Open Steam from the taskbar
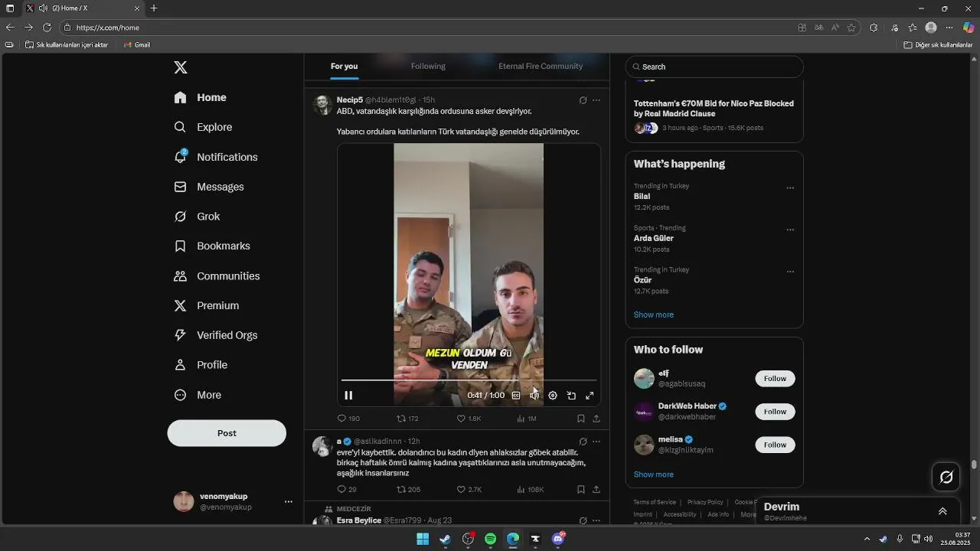 coord(445,539)
